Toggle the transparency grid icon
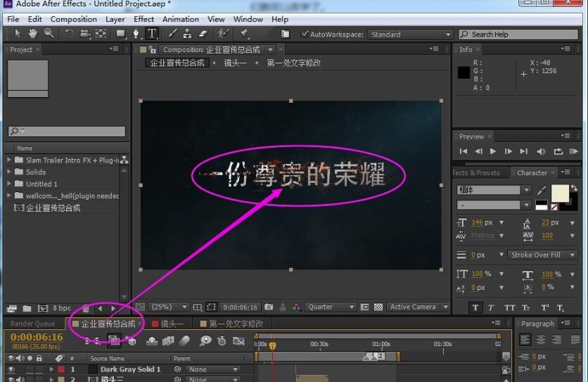 [378, 307]
